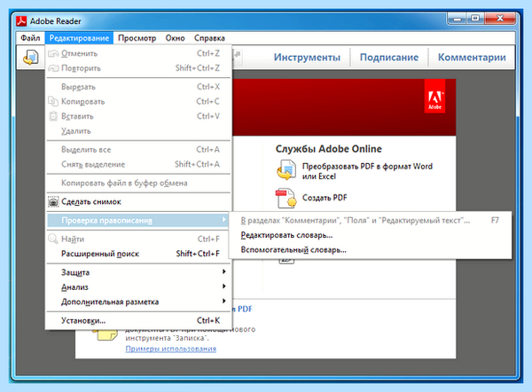Expand the Анализ submenu arrow
532x392 pixels.
223,286
